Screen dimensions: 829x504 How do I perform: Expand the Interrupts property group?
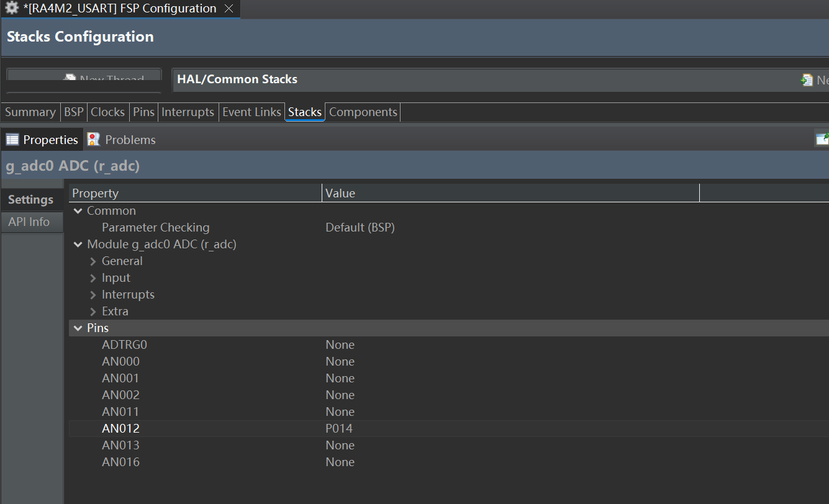[93, 295]
